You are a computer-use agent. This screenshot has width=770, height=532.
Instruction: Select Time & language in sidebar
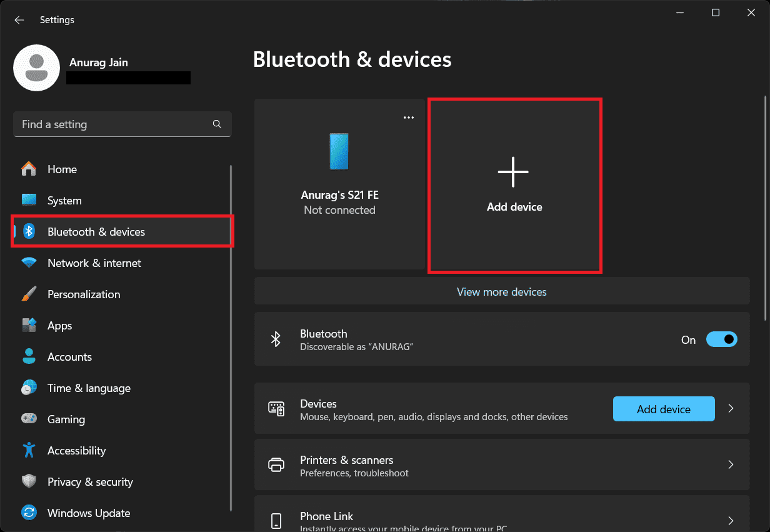pos(89,388)
